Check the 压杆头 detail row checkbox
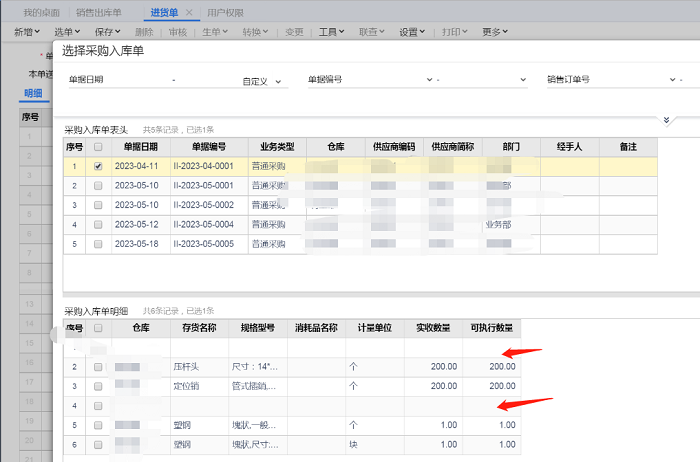700x462 pixels. tap(98, 367)
